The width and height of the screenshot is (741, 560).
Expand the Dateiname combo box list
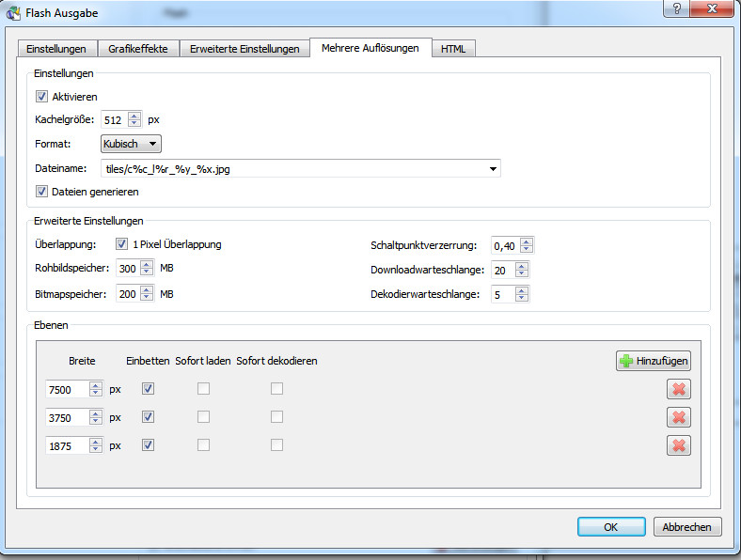[494, 169]
